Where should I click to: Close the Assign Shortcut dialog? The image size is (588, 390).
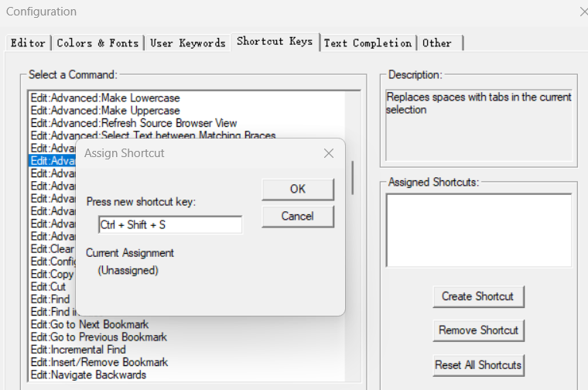[x=329, y=153]
